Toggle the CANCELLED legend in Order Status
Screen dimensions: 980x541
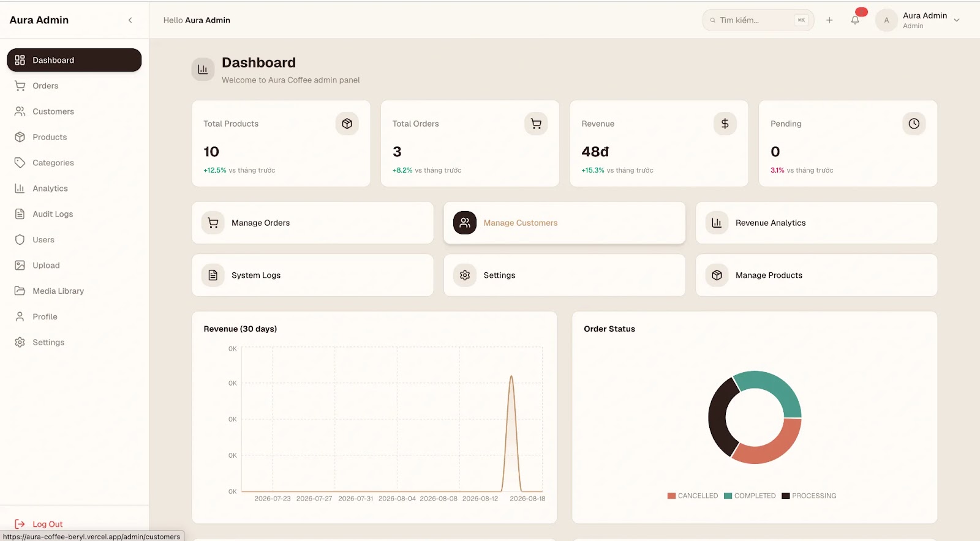pos(693,496)
